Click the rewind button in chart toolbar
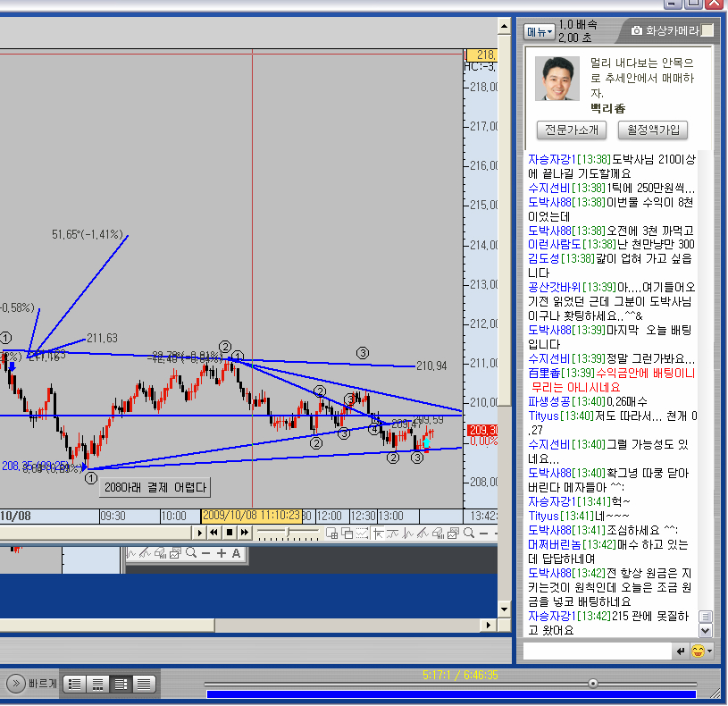728x706 pixels. (x=214, y=533)
